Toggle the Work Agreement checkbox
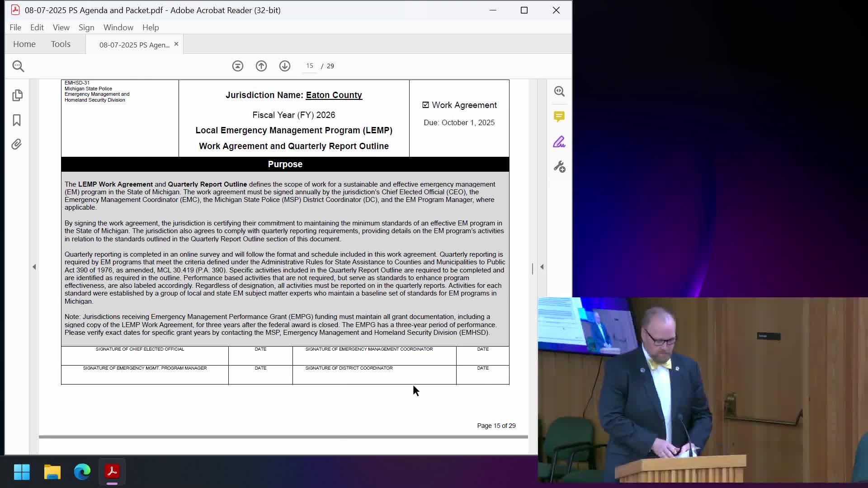 click(425, 105)
